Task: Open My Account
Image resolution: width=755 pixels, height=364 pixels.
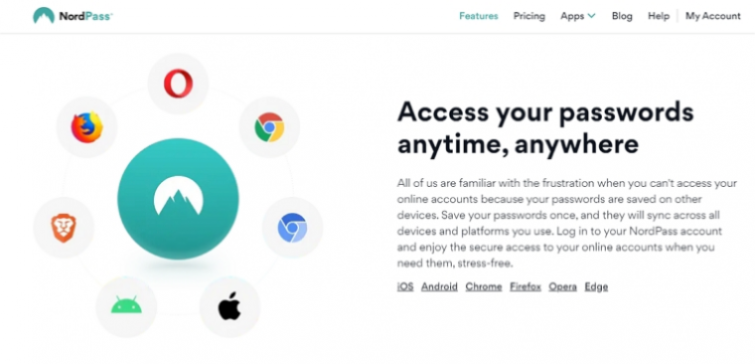Action: [713, 16]
